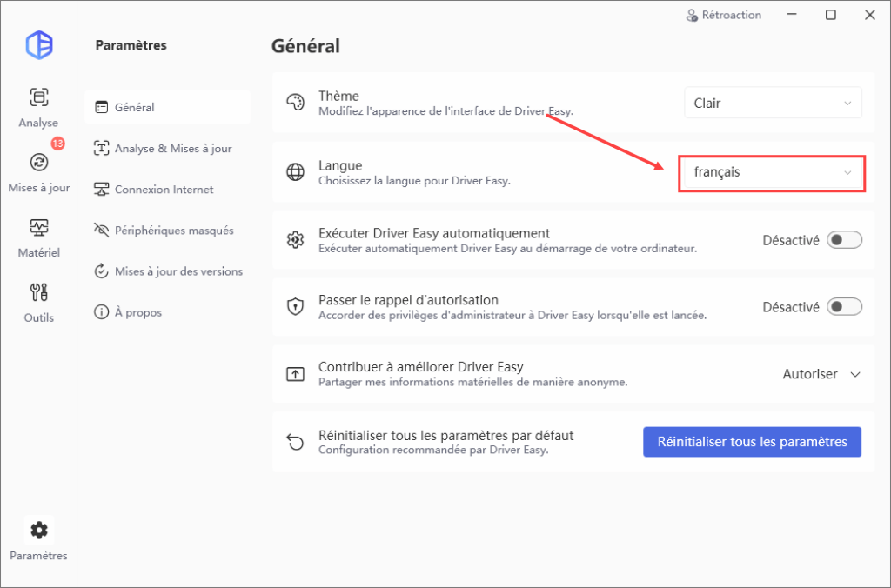Open the Outils tools icon

(x=38, y=292)
